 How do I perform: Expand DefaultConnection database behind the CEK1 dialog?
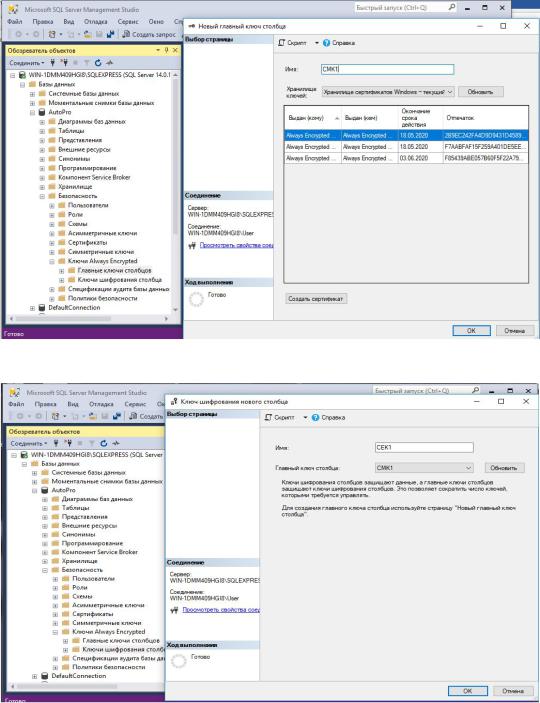pos(35,676)
